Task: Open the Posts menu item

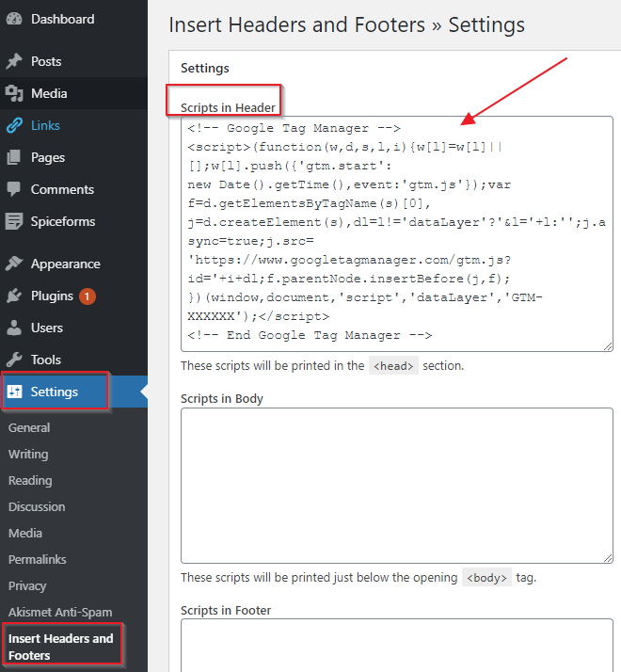Action: 73,61
